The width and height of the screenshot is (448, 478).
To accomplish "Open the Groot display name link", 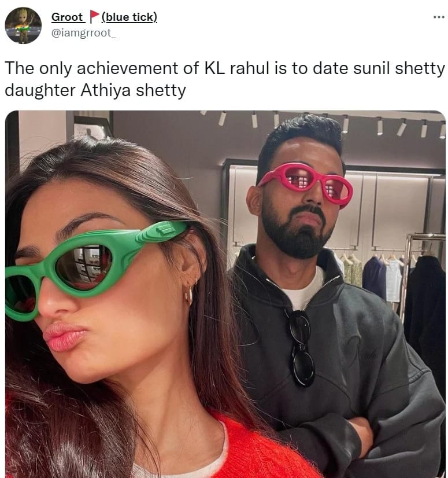I will (x=68, y=17).
